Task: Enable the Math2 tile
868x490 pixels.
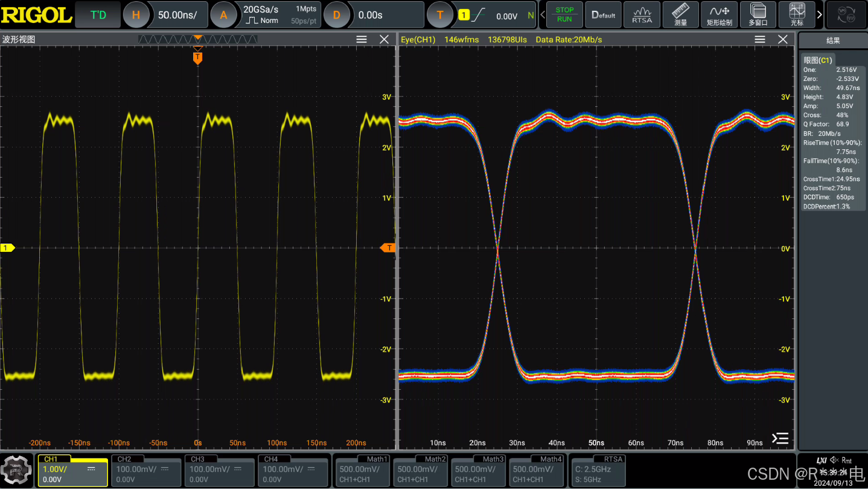Action: tap(421, 471)
